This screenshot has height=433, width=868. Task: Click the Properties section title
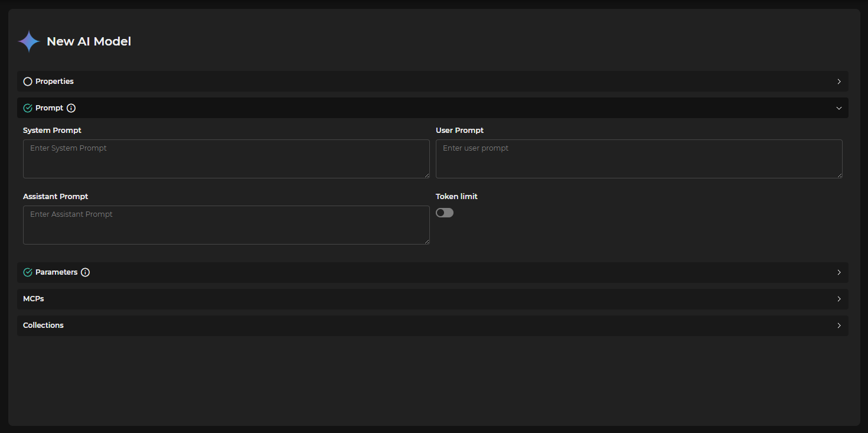click(x=54, y=82)
